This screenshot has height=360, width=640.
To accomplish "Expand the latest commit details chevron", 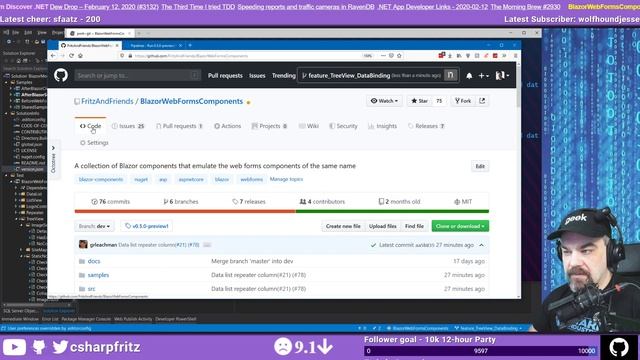I will pyautogui.click(x=482, y=245).
